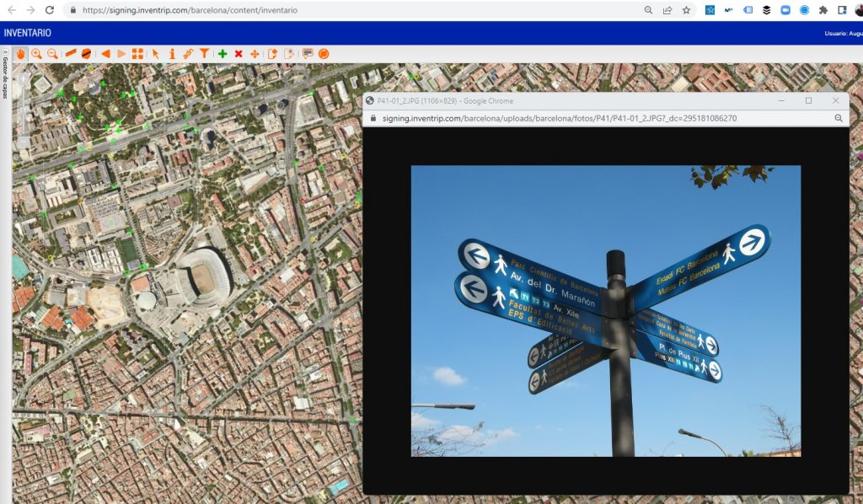Click the blue circular C extension icon
The width and height of the screenshot is (863, 504).
(x=804, y=10)
